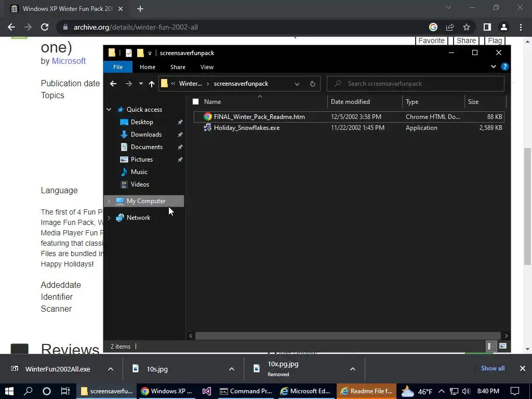Close the Chrome downloads bar

click(522, 368)
